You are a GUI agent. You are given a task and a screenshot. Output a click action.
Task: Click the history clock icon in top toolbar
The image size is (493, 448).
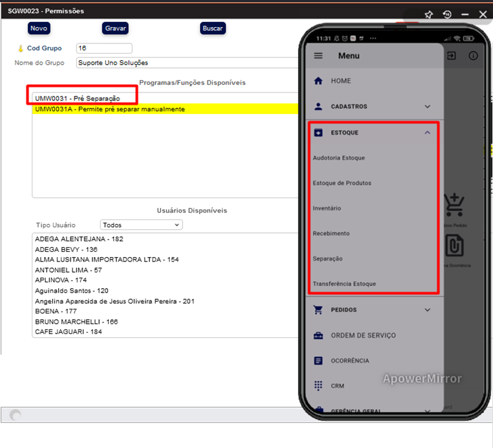click(446, 14)
